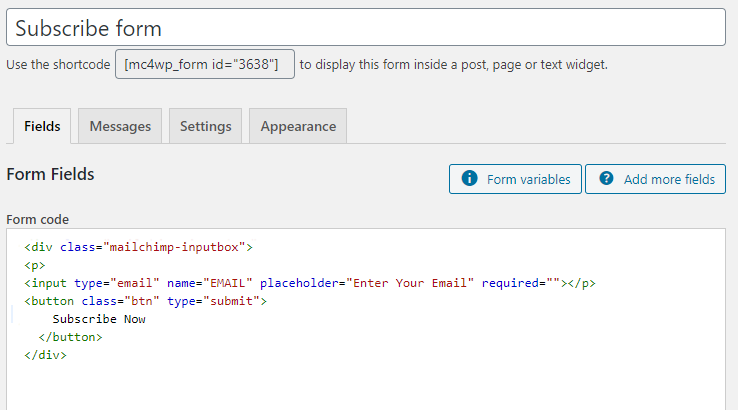Click the Subscribe form title field

(365, 28)
